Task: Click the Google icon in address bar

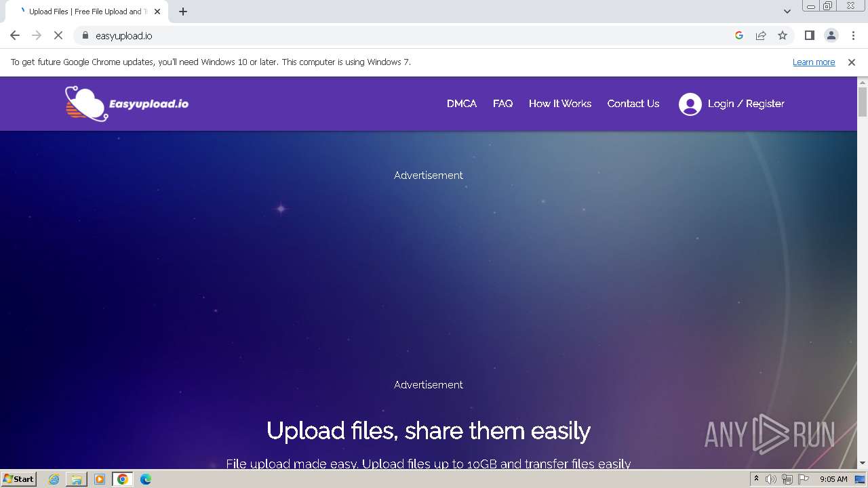Action: 739,35
